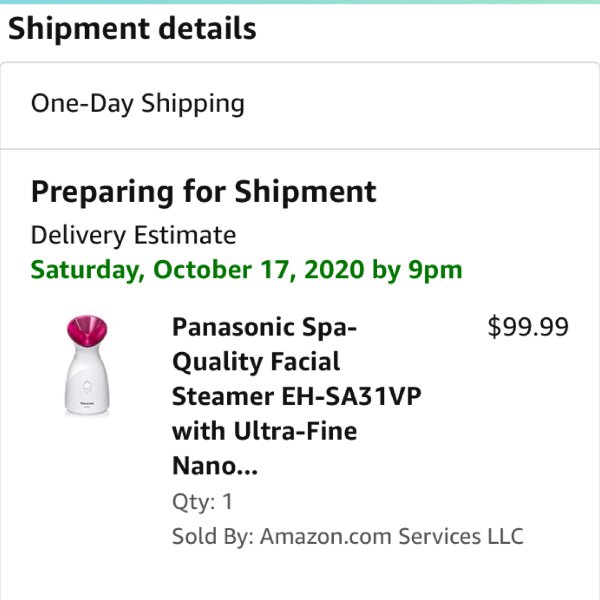Screen dimensions: 600x600
Task: Click the Panasonic logo on the product image
Action: 87,403
